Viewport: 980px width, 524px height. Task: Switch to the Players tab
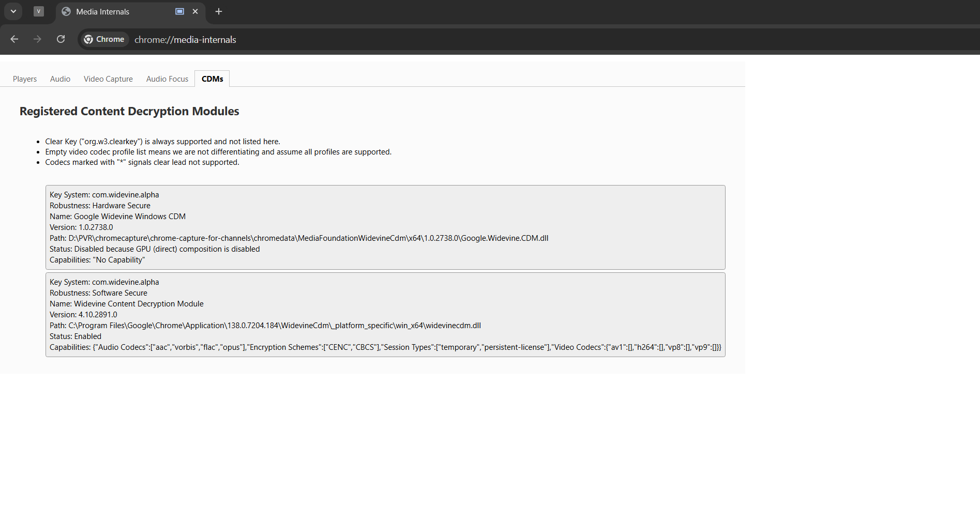(25, 79)
